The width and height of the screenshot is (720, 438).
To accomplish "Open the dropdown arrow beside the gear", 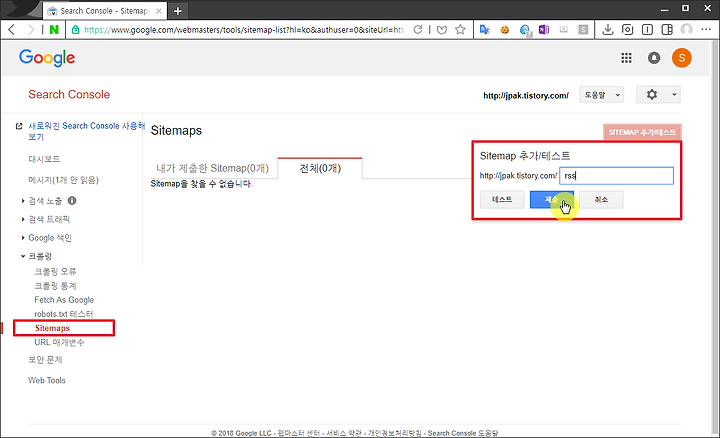I will [x=674, y=95].
